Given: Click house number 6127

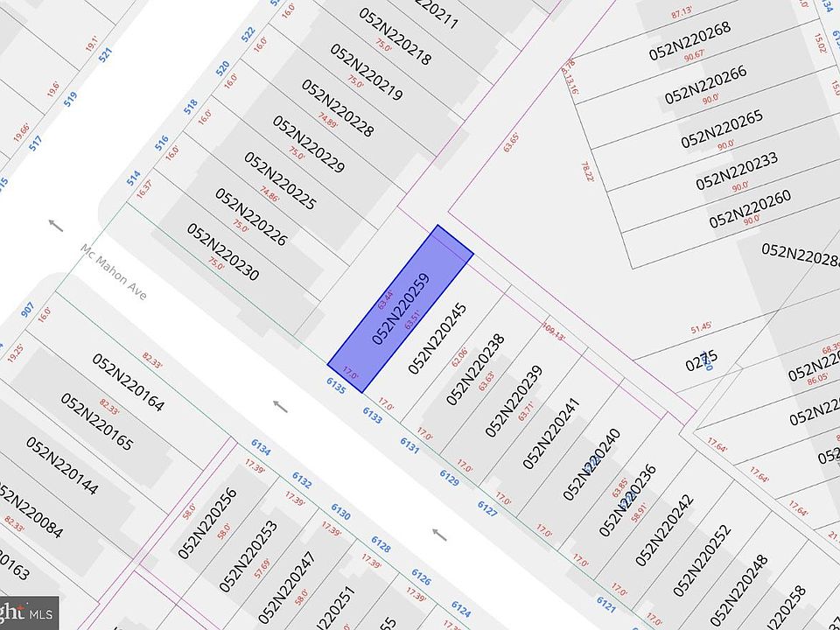Looking at the screenshot, I should [x=487, y=508].
